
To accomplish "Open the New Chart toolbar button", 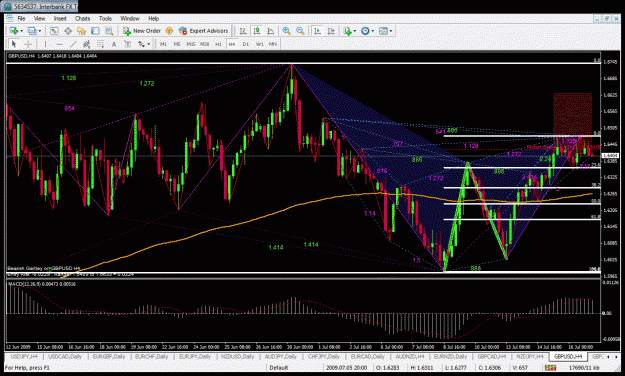I will [14, 31].
